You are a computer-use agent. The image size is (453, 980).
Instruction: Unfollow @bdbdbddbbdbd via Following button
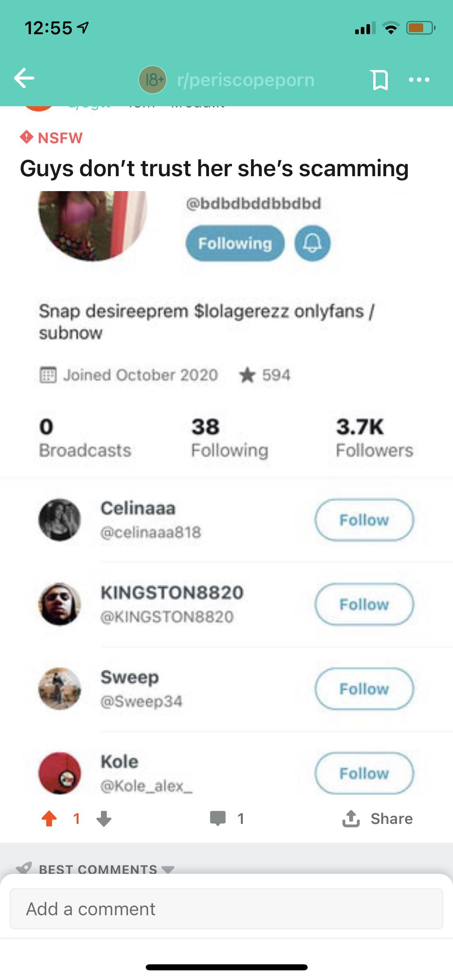point(235,243)
